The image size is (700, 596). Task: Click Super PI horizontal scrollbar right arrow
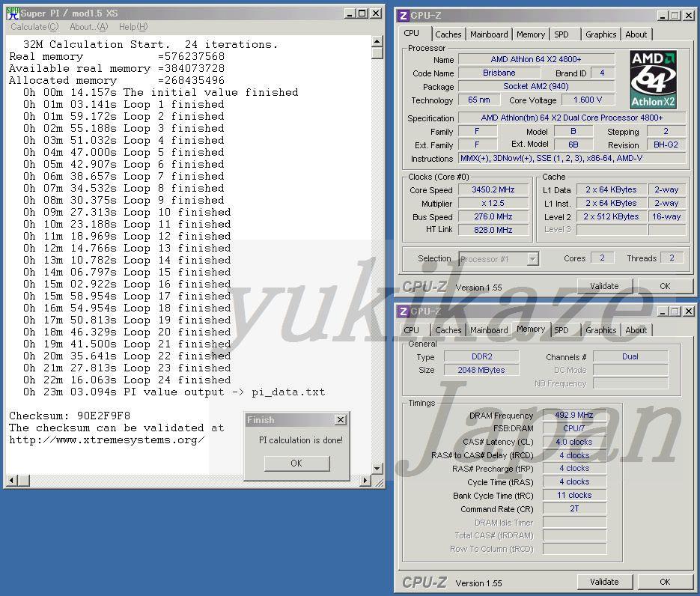[365, 481]
